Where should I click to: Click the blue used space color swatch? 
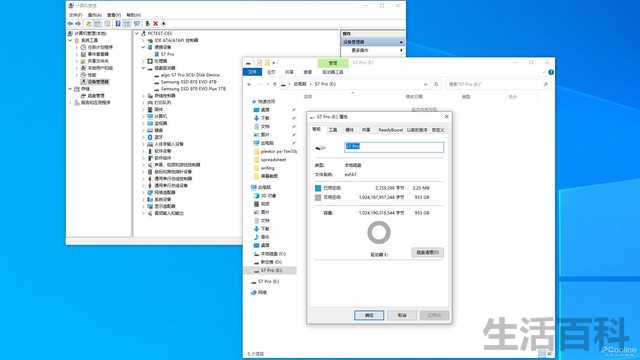click(318, 188)
